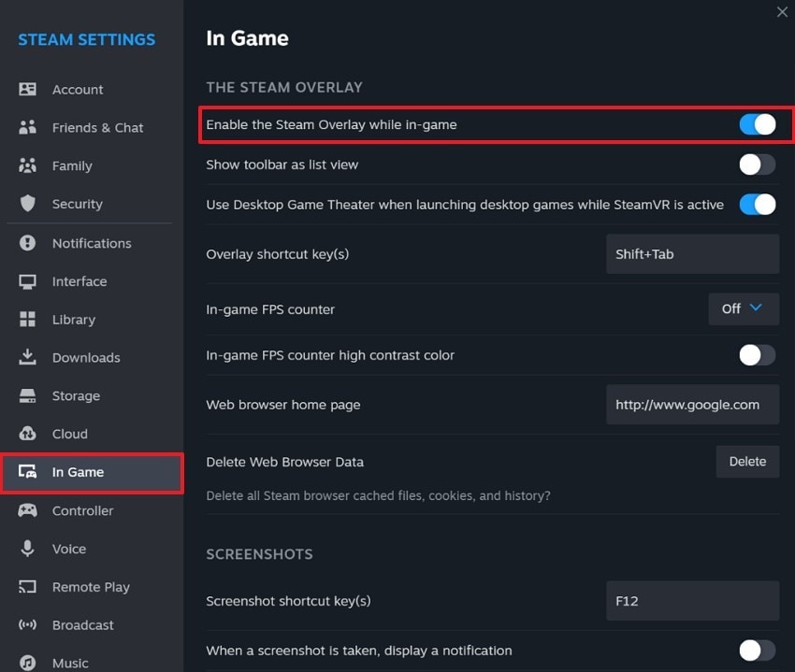This screenshot has width=795, height=672.
Task: Click the Account card icon in sidebar
Action: pos(27,90)
